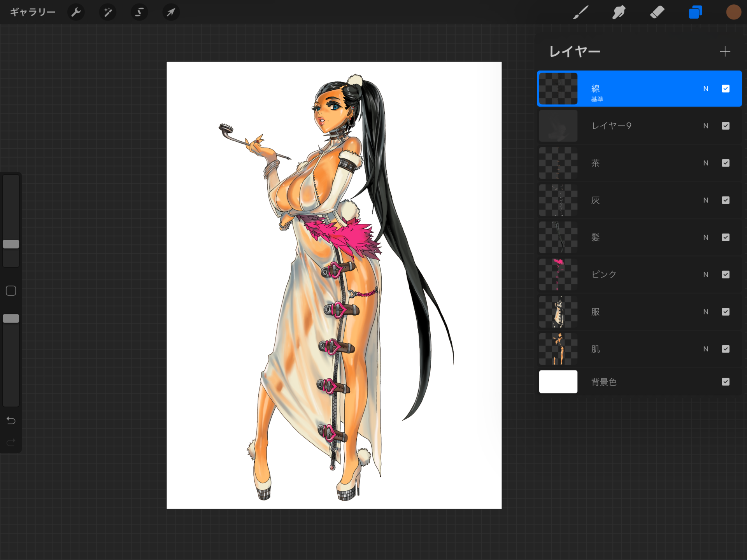The width and height of the screenshot is (747, 560).
Task: Tap the 線 layer name
Action: (x=595, y=89)
